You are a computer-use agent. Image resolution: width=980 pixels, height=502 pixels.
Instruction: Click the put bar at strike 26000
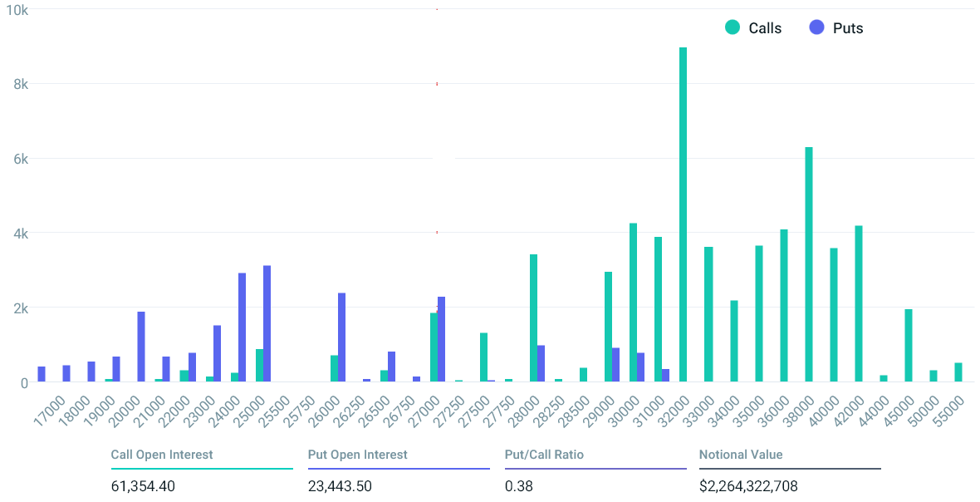click(x=342, y=337)
